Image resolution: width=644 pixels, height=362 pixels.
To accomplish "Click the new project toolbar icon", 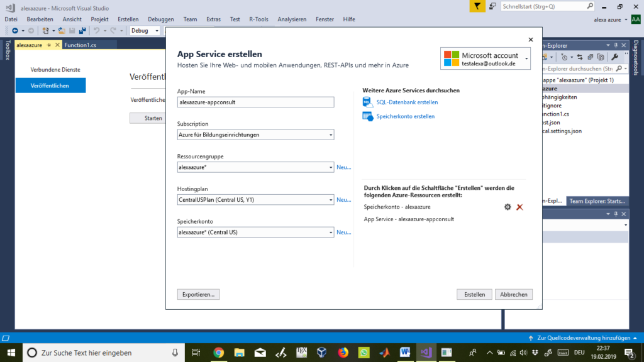I will [x=45, y=30].
